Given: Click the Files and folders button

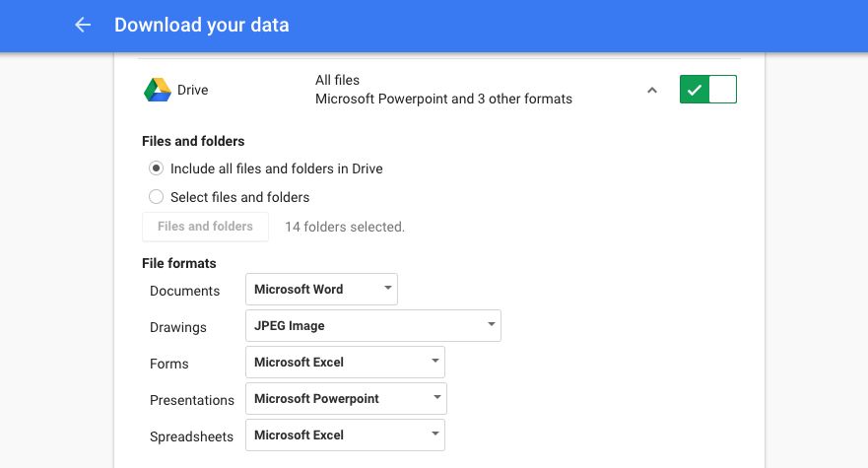Looking at the screenshot, I should coord(205,227).
